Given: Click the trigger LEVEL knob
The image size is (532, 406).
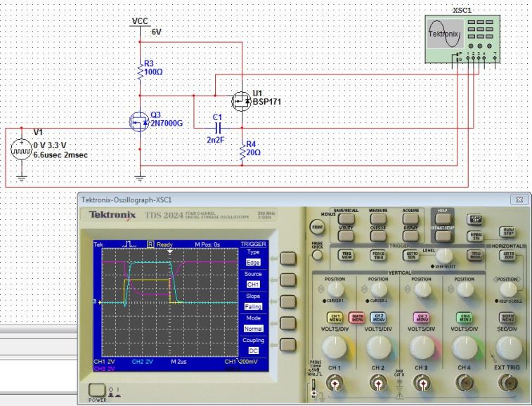Looking at the screenshot, I should tap(444, 256).
